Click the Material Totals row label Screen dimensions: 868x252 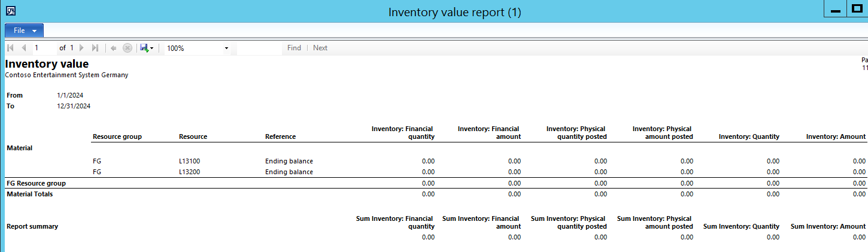30,194
